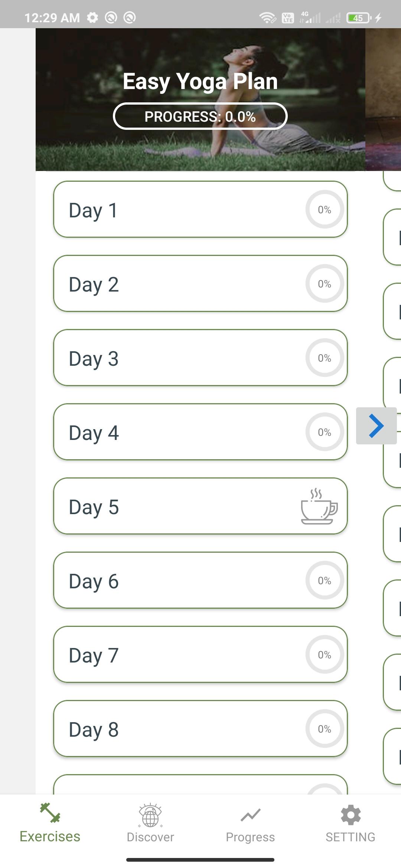Tap Day 6 circular 0% progress ring

click(x=325, y=580)
